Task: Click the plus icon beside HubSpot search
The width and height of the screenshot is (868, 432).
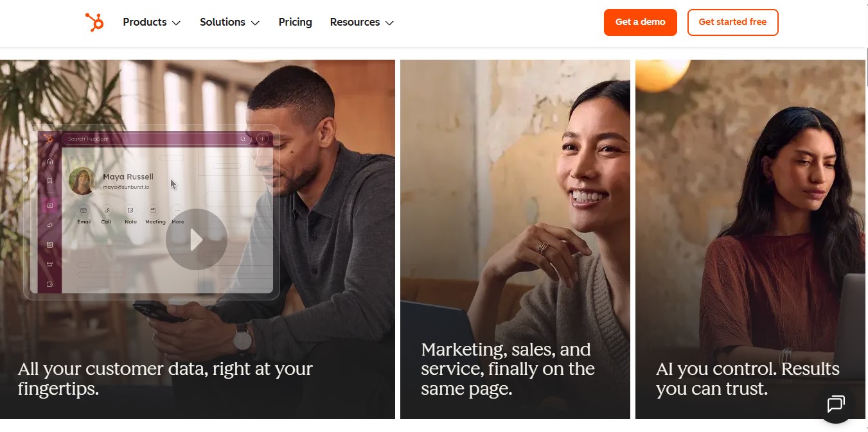Action: pos(262,139)
